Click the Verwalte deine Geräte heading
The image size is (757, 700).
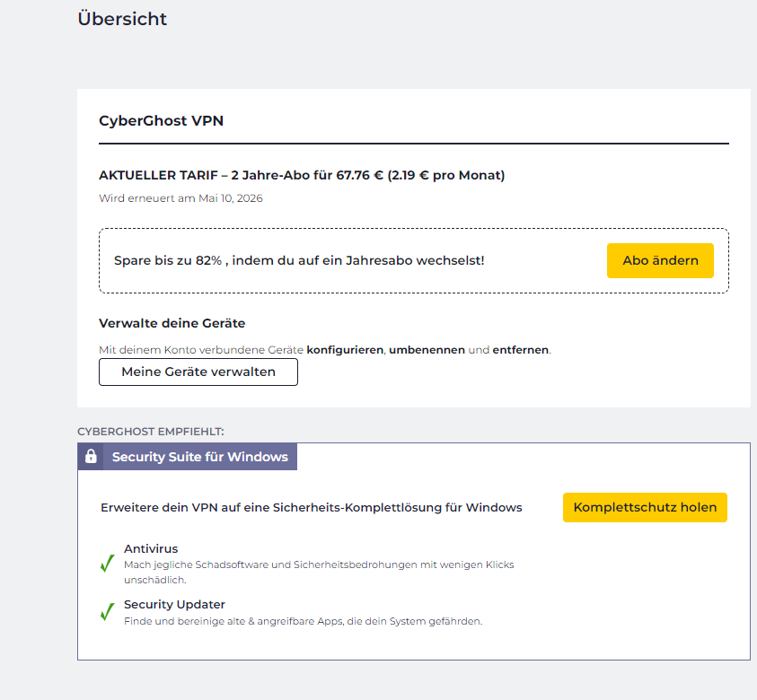172,323
